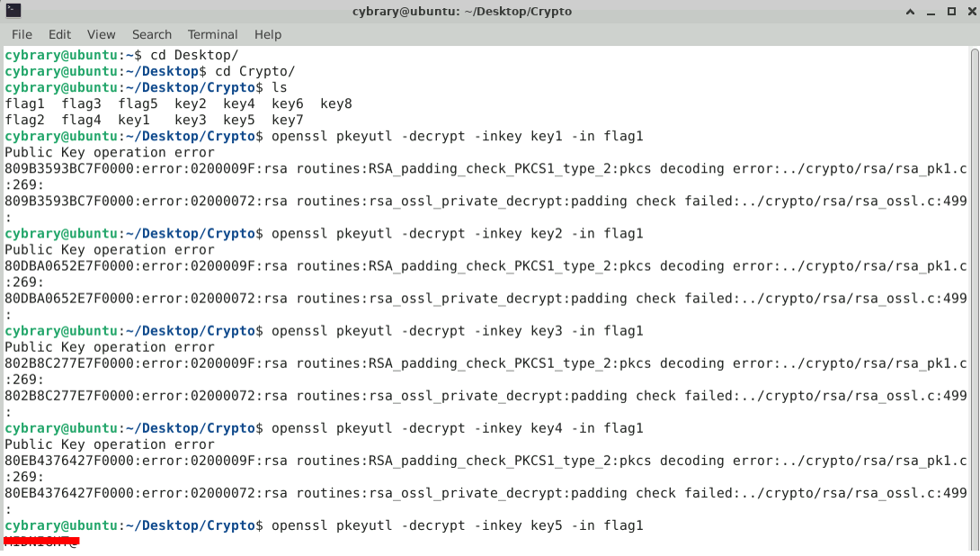Click key7 in the ls file listing

tap(288, 120)
